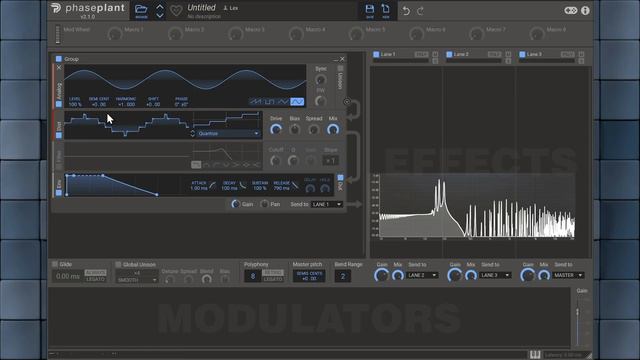Select the square waveform shape icon
Viewport: 640px width, 360px height.
[269, 102]
